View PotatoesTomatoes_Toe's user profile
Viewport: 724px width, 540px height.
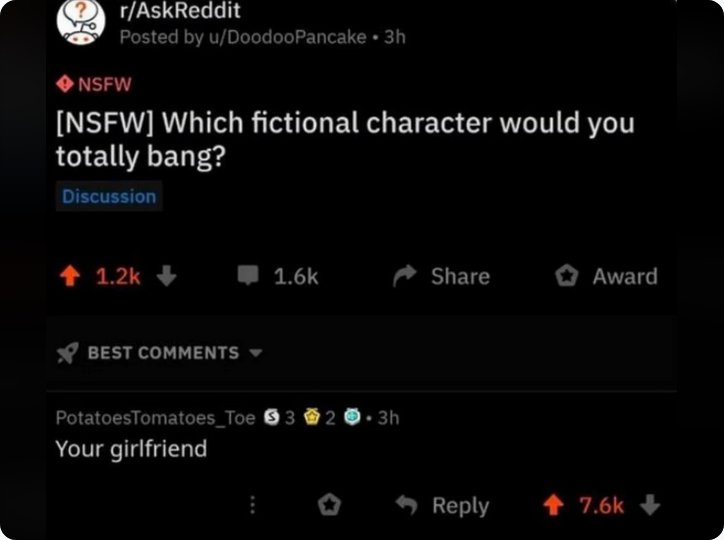pos(155,418)
